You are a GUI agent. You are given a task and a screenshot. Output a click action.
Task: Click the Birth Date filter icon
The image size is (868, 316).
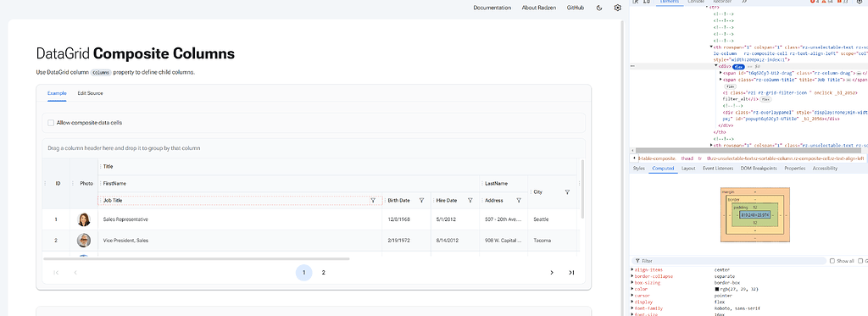pos(421,200)
